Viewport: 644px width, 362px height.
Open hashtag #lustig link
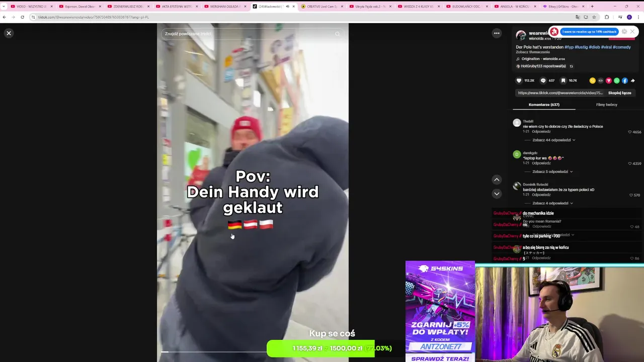[581, 47]
